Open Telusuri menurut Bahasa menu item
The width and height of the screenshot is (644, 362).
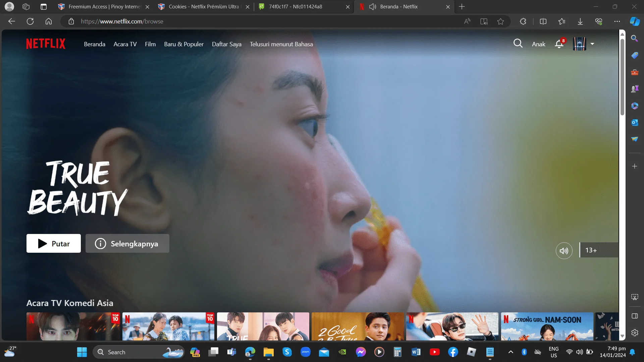(281, 44)
